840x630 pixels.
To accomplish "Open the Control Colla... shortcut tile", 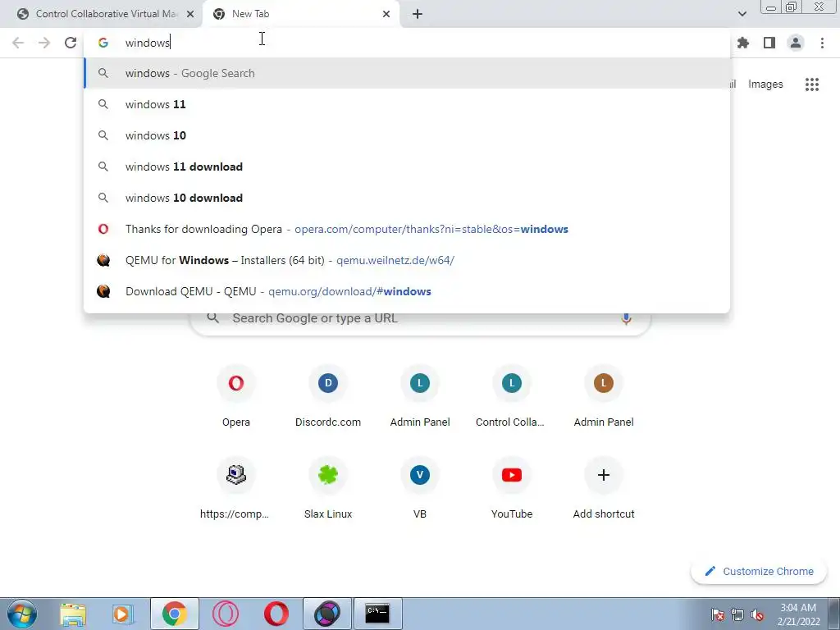I will click(x=512, y=396).
